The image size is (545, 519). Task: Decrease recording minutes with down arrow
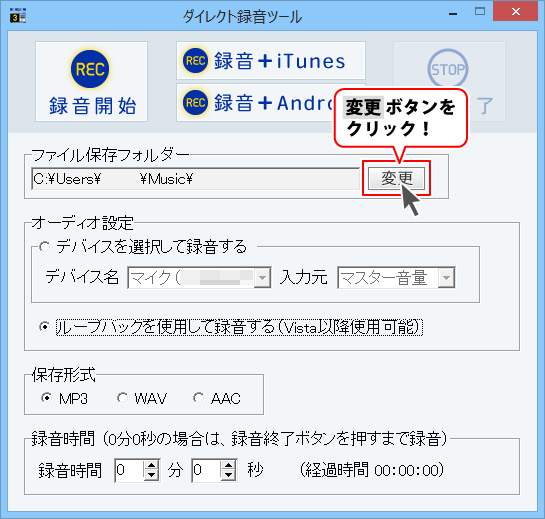[x=151, y=475]
